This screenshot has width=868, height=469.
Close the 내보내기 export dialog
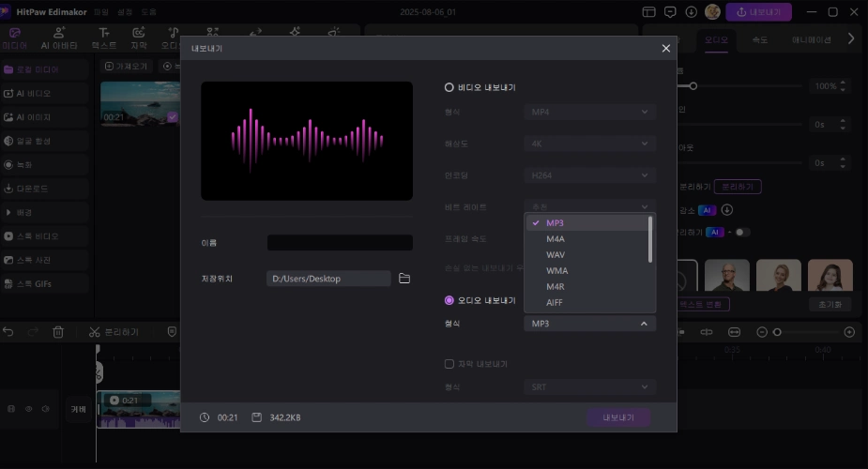666,48
